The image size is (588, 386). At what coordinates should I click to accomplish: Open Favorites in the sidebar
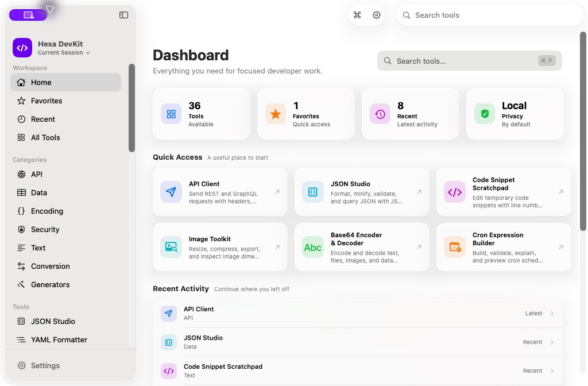click(x=65, y=101)
